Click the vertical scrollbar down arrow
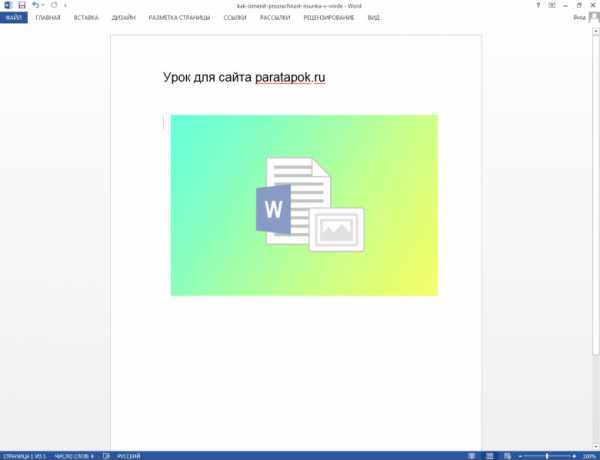 596,447
